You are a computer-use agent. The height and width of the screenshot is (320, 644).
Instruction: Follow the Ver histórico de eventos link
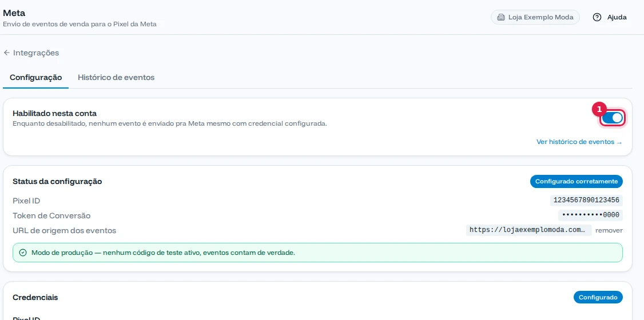tap(579, 142)
